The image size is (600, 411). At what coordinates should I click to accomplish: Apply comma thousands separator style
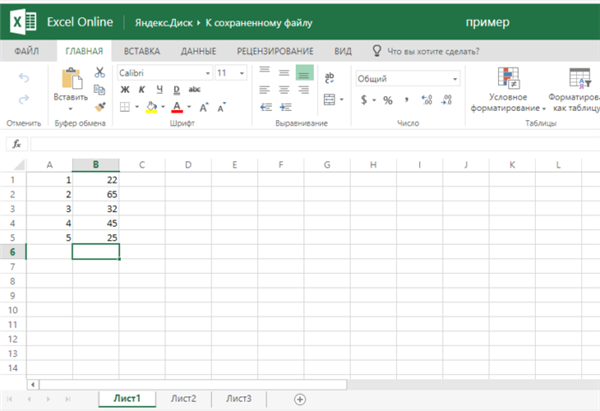pos(406,99)
